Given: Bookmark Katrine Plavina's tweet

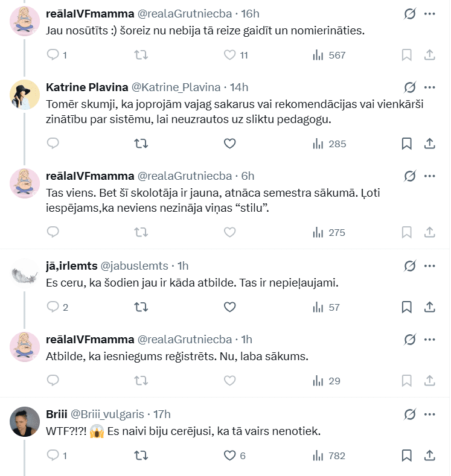Looking at the screenshot, I should pyautogui.click(x=406, y=144).
